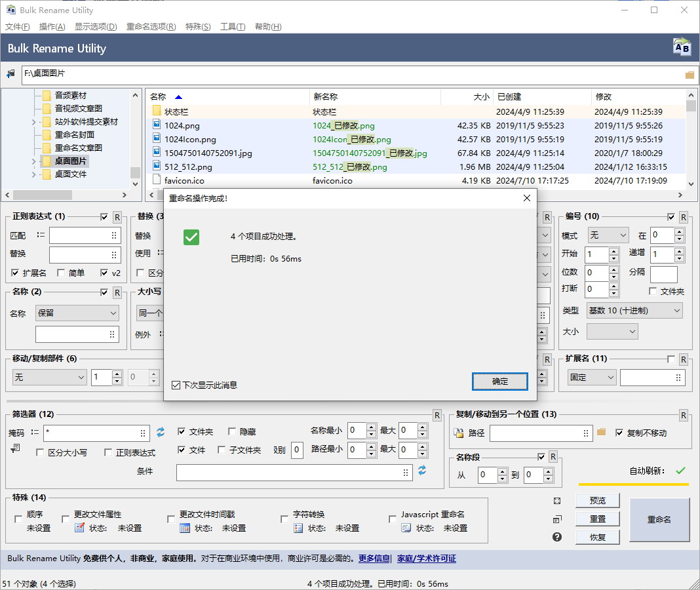Image resolution: width=700 pixels, height=590 pixels.
Task: Click the help question mark icon
Action: pyautogui.click(x=557, y=537)
